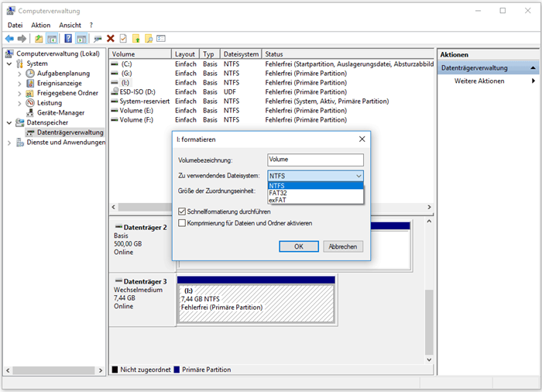Expand the Freigegebene Ordner node

(x=19, y=93)
